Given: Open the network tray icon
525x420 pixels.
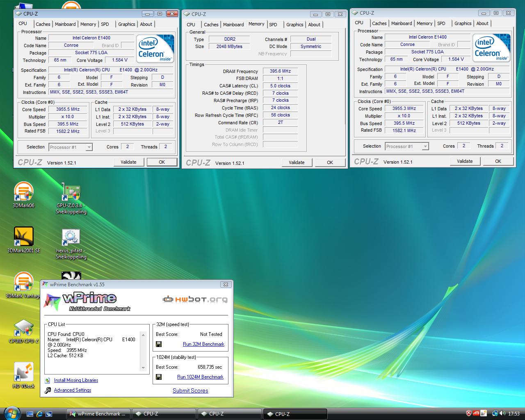Looking at the screenshot, I should click(495, 413).
